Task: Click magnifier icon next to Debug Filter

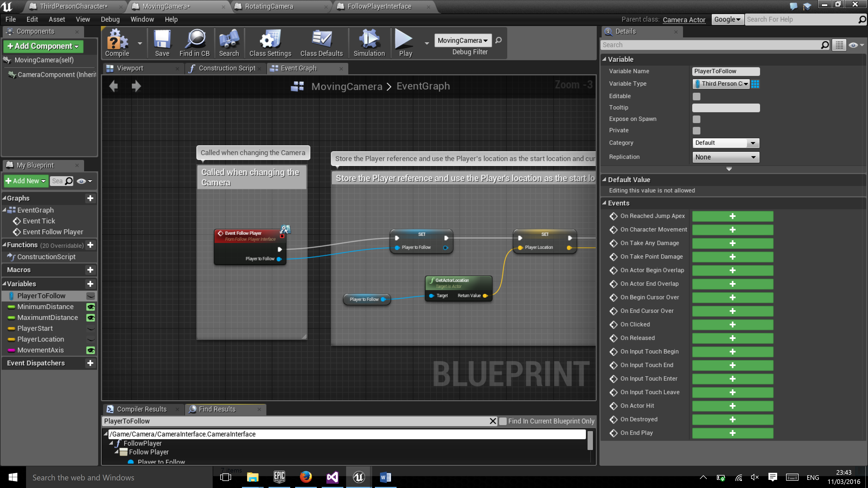Action: tap(498, 40)
